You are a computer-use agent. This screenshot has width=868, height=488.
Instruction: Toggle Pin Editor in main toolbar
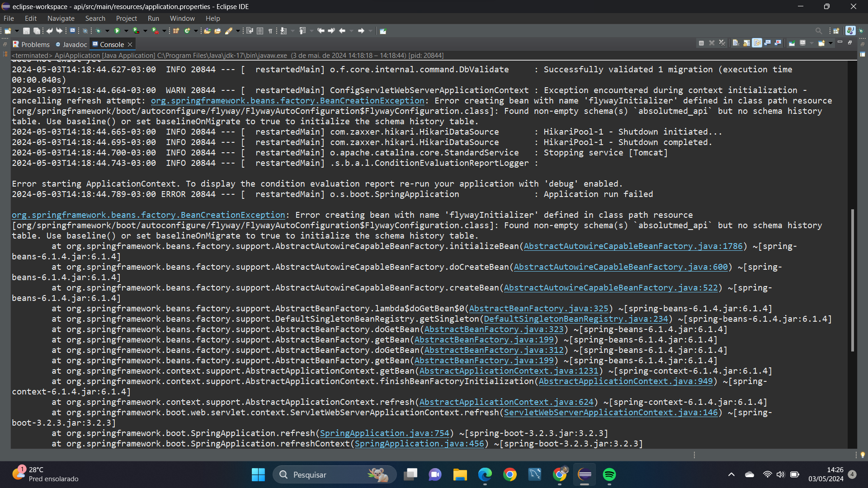tap(383, 31)
